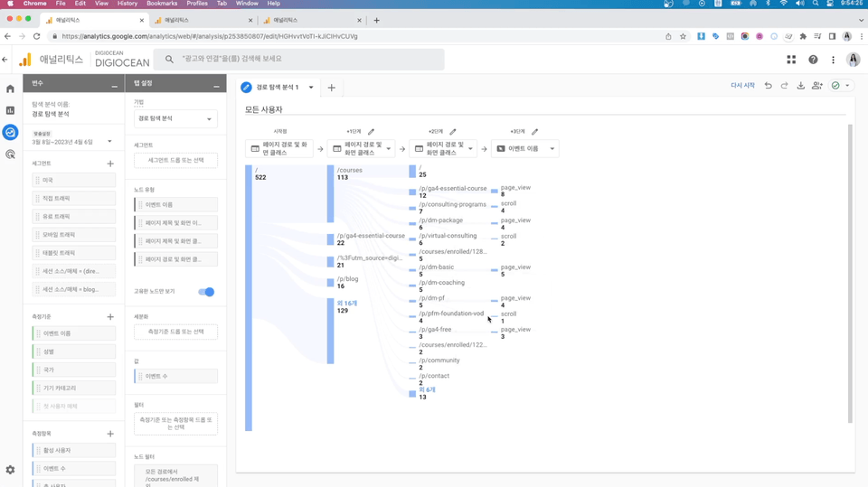Image resolution: width=868 pixels, height=487 pixels.
Task: Download the exploration data
Action: tap(800, 86)
